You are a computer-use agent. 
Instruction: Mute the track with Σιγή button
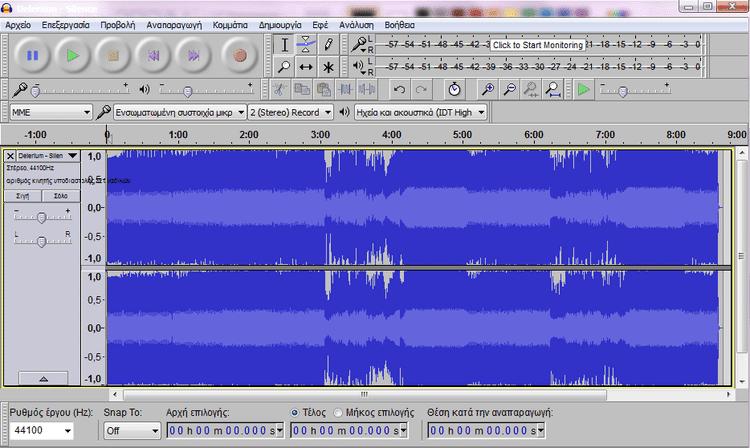22,196
